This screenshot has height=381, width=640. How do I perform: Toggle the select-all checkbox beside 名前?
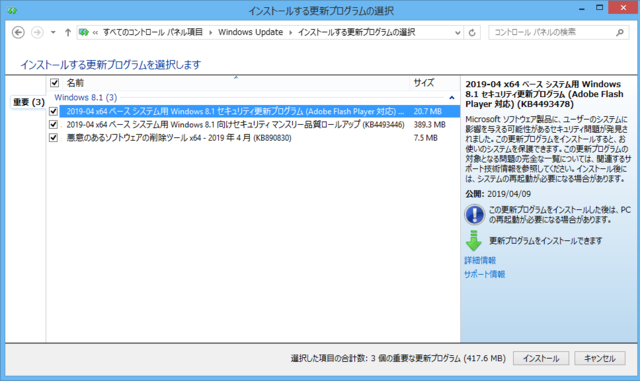coord(54,83)
